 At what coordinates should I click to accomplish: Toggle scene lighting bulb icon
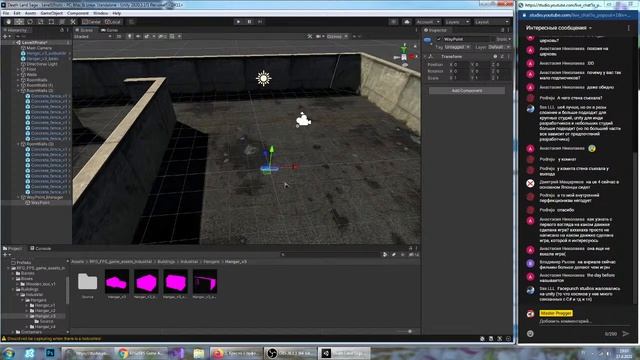[x=130, y=36]
